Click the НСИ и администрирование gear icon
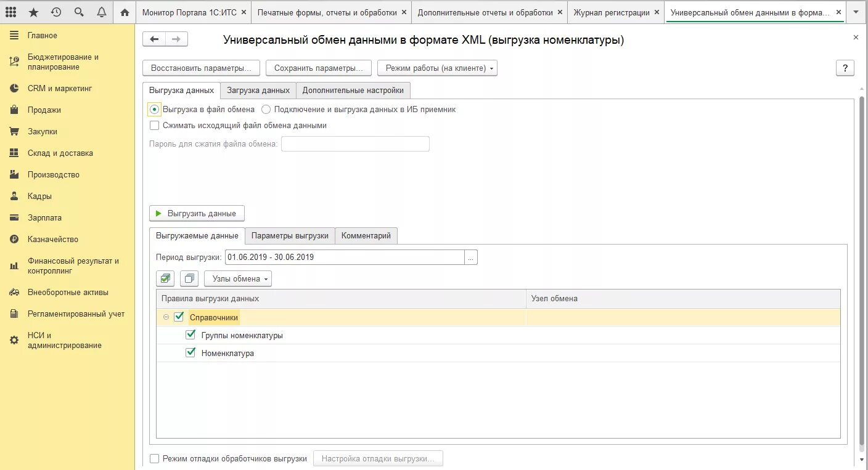This screenshot has height=470, width=868. [x=14, y=340]
